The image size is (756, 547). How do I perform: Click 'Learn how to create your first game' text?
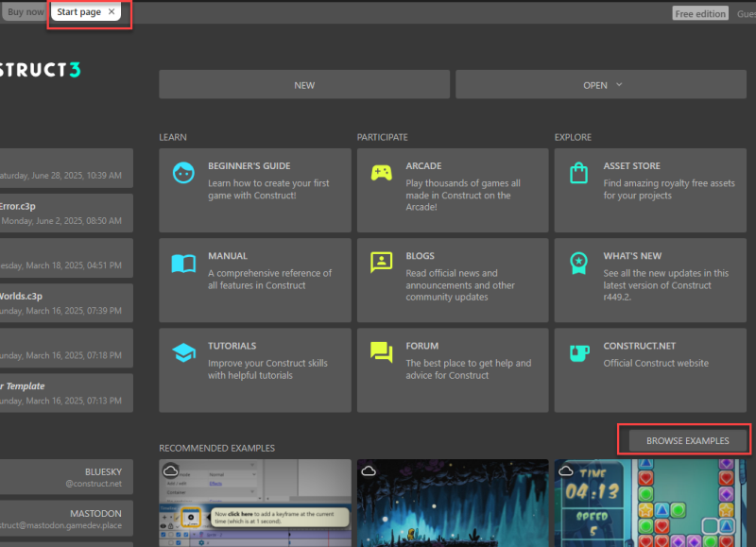[268, 189]
